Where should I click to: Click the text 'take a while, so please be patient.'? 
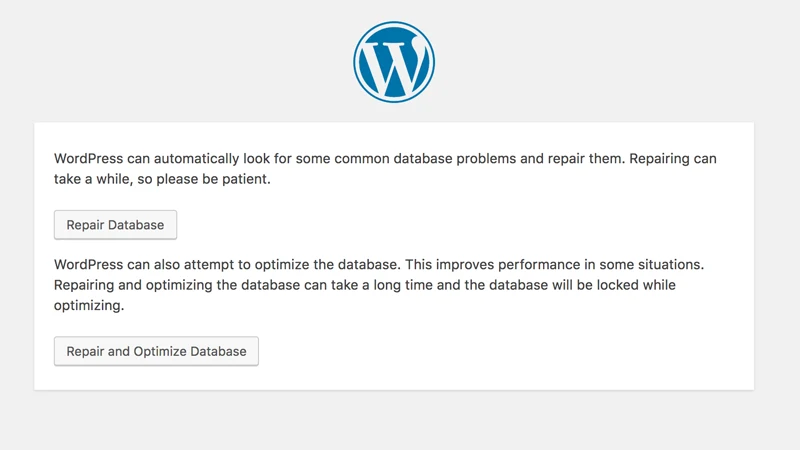pos(162,179)
